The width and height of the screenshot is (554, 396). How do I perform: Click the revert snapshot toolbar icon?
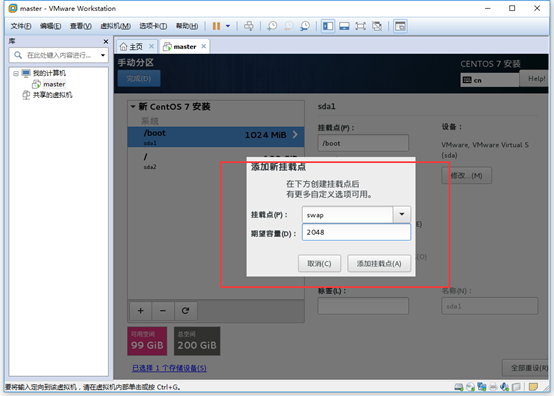(289, 26)
